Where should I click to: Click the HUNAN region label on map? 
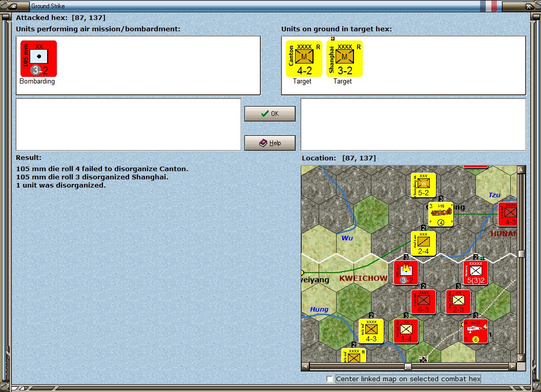point(504,234)
